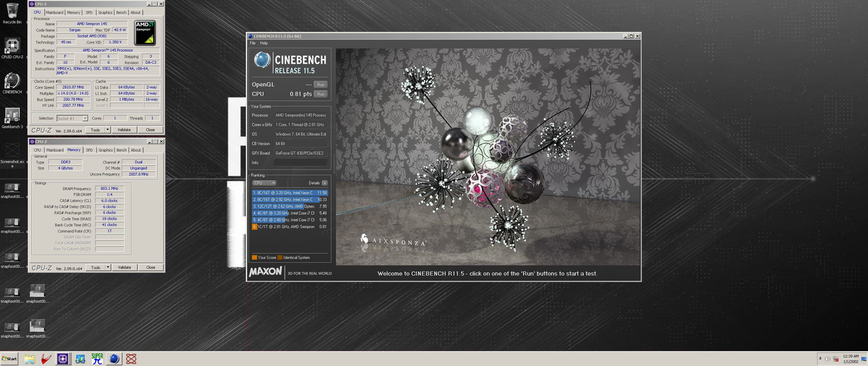The width and height of the screenshot is (868, 366).
Task: Select ranking entry 1 with score 11.58
Action: pos(290,192)
